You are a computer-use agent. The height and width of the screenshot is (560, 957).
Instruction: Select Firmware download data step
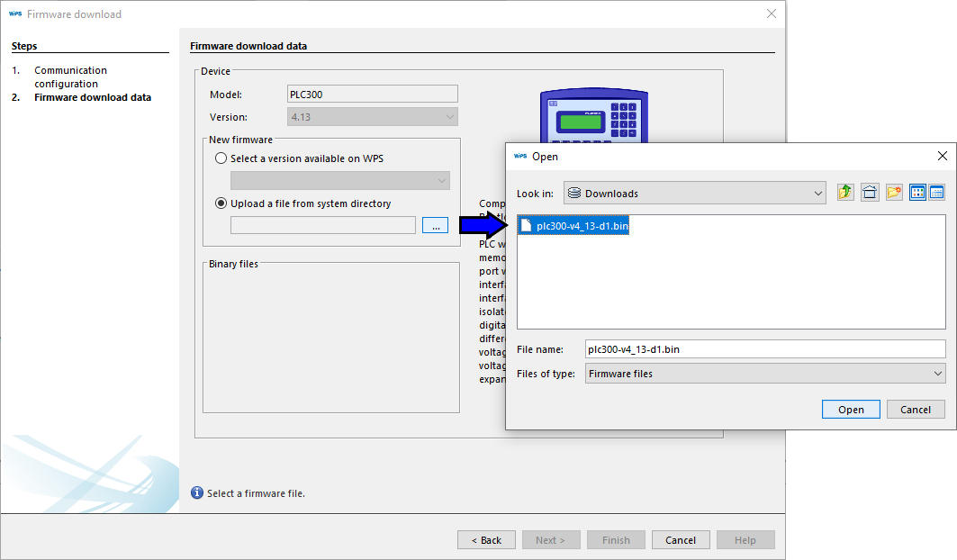[92, 97]
